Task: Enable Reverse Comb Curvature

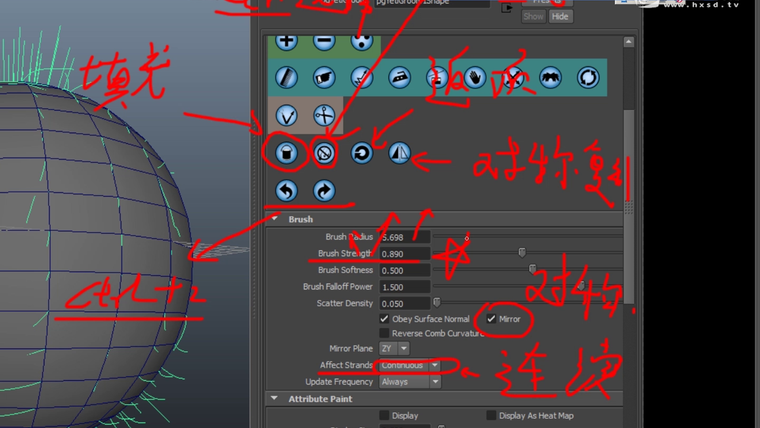Action: pos(385,333)
